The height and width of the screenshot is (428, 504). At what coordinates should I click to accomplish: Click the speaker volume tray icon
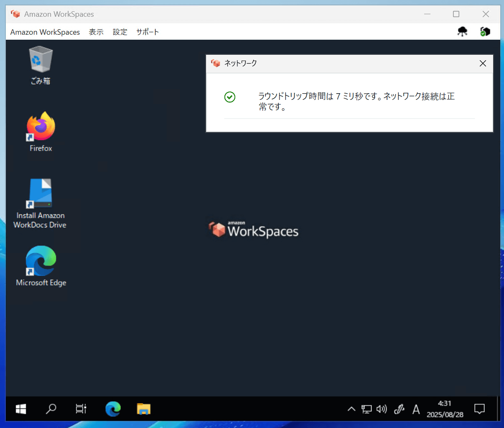(382, 409)
